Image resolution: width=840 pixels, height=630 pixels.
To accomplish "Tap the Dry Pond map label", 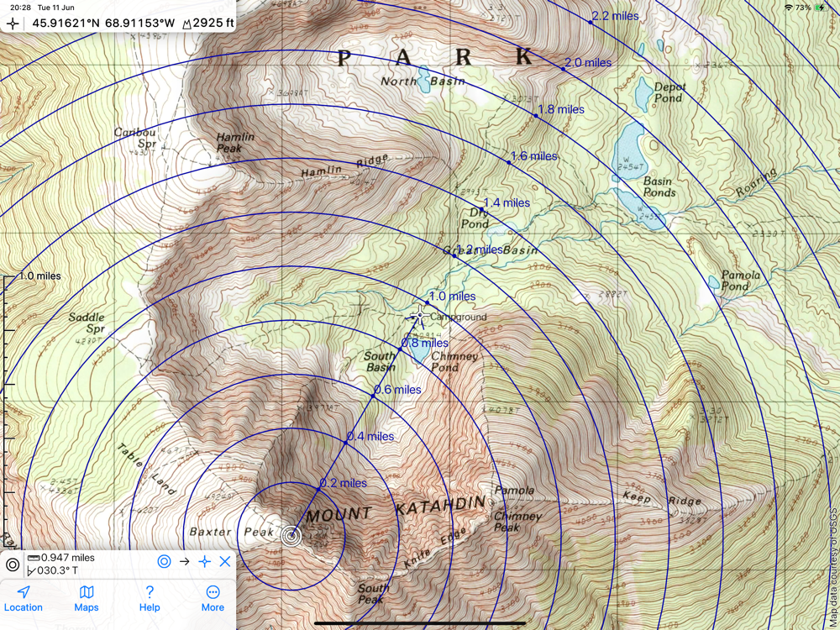I will 475,218.
